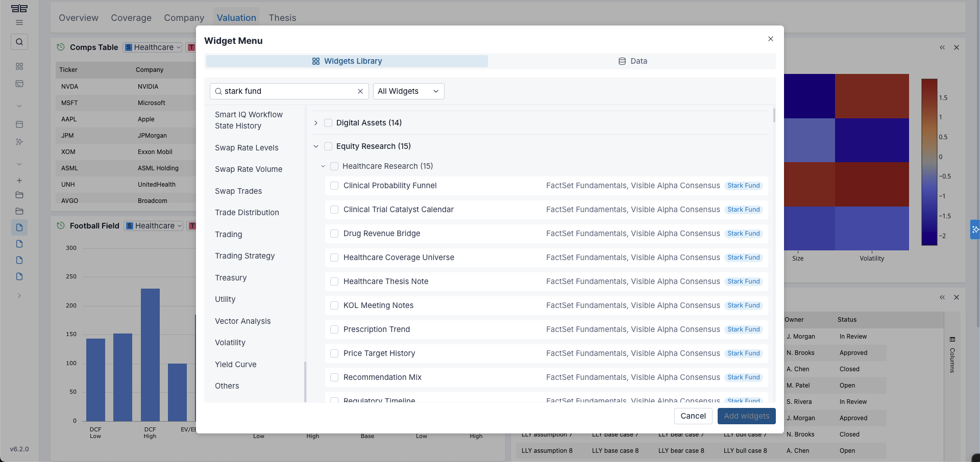Click the sparkle icon in left sidebar
Image resolution: width=980 pixels, height=462 pixels.
coord(19,142)
